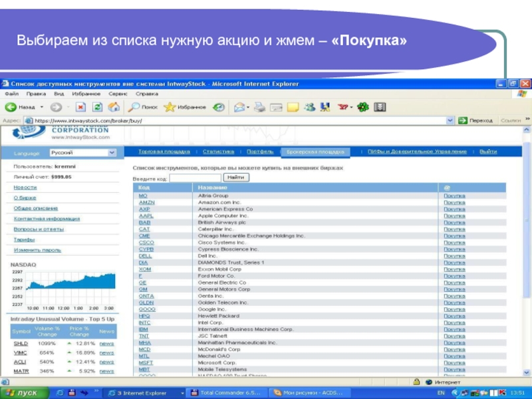
Task: Click the browser Back arrow icon
Action: 11,106
